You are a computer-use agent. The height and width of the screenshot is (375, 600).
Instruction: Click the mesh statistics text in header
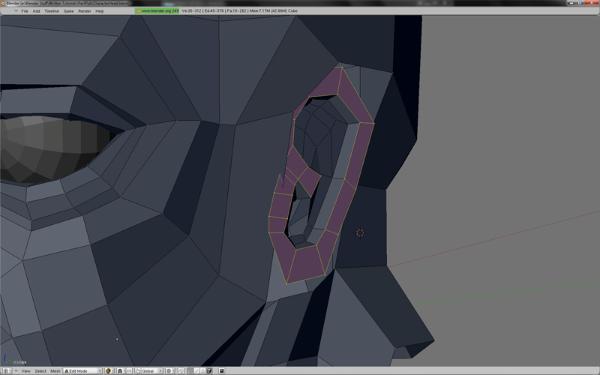(x=240, y=11)
